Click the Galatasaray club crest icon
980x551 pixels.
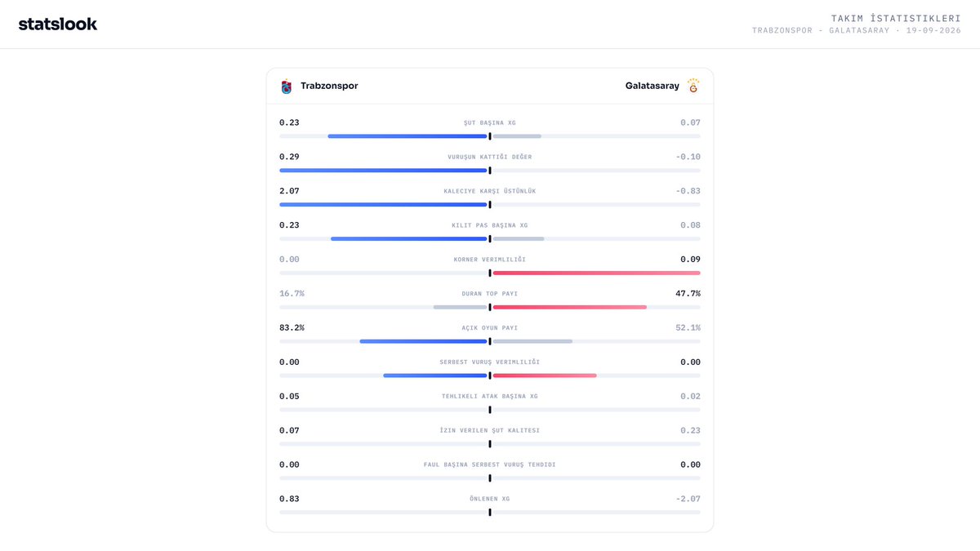pyautogui.click(x=693, y=86)
